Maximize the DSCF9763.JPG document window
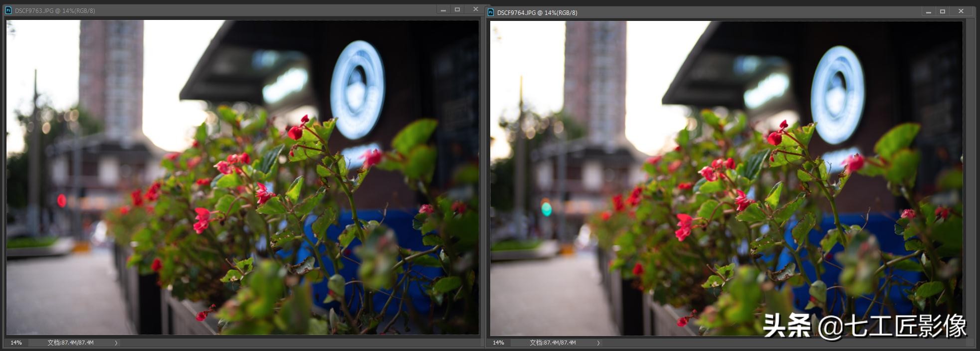 coord(457,10)
